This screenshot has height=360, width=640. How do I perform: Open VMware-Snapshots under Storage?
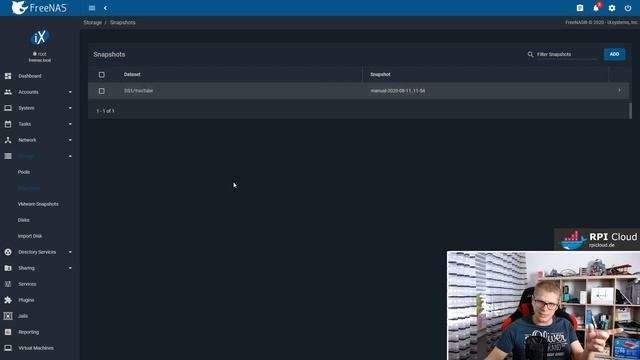[x=38, y=204]
